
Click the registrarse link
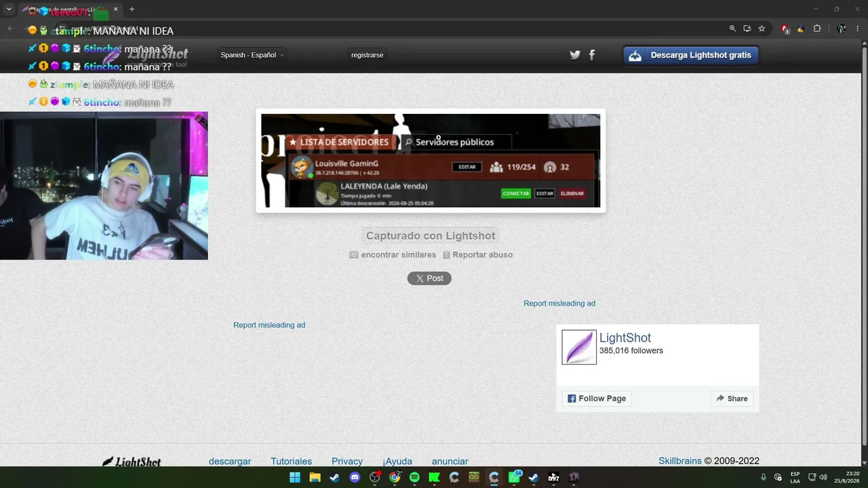coord(368,55)
